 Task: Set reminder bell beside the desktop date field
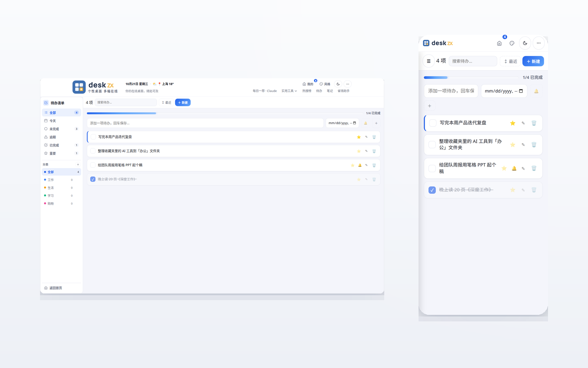[365, 123]
